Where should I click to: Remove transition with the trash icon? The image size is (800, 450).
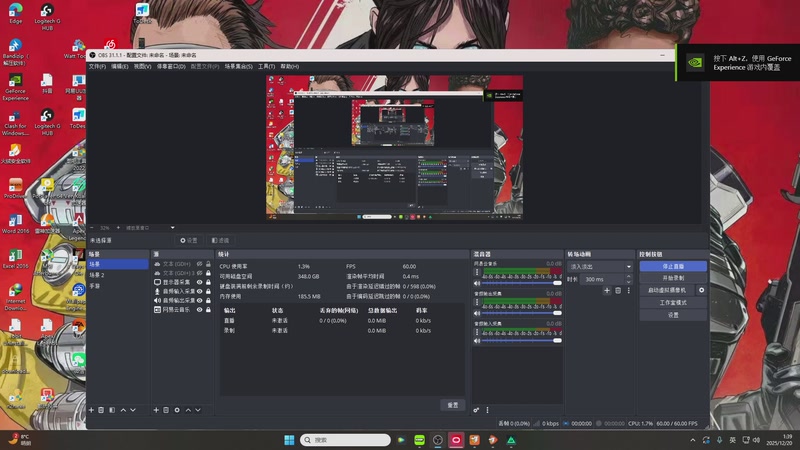pyautogui.click(x=618, y=290)
